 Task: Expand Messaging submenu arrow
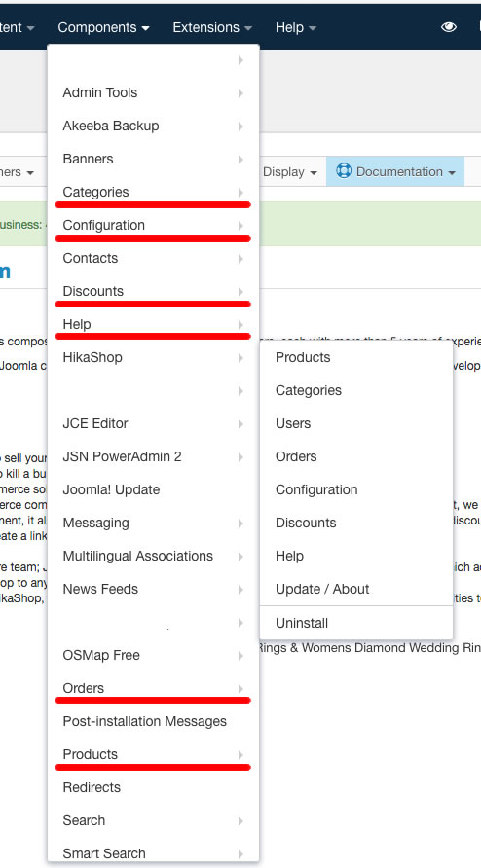coord(240,524)
